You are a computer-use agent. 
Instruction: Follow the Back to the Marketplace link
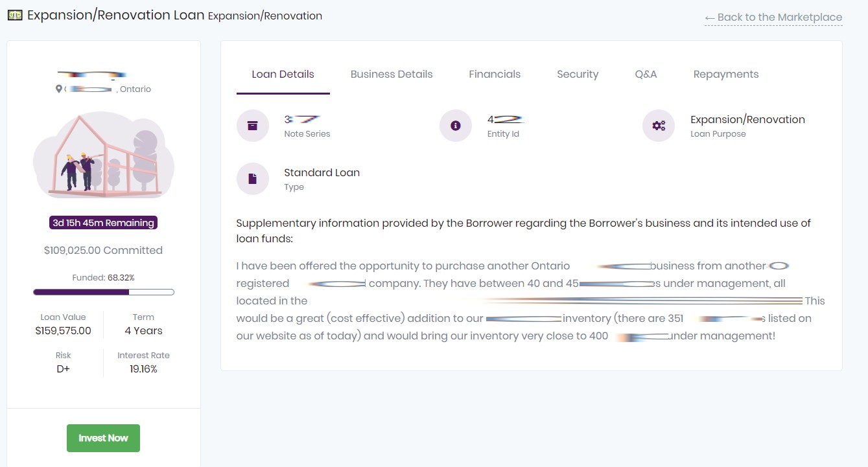(x=773, y=17)
